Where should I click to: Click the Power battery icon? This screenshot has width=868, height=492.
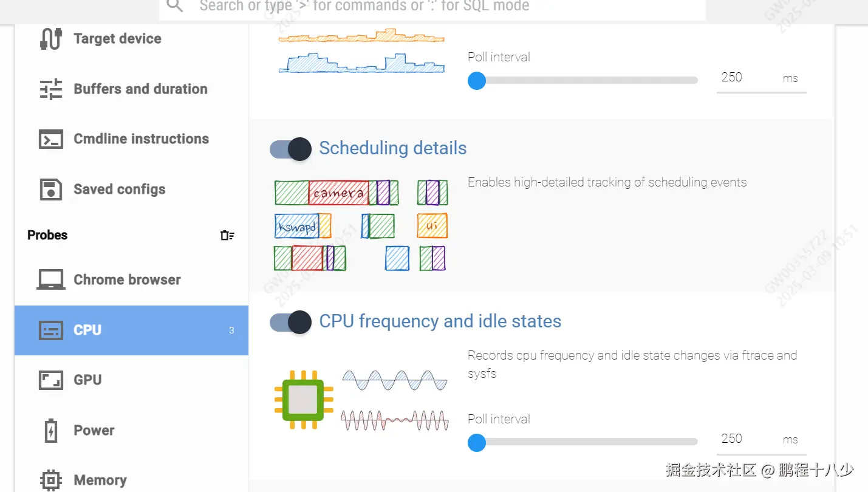point(51,431)
